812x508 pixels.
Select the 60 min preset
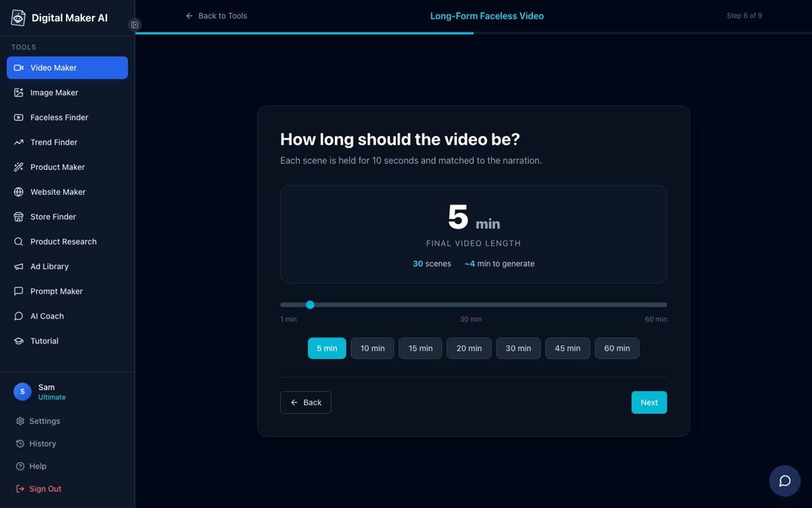pos(617,348)
